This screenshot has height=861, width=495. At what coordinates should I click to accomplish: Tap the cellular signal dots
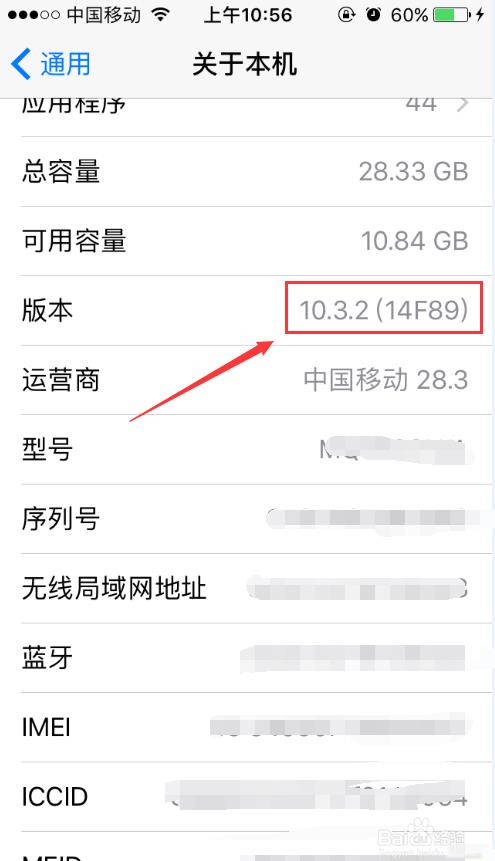34,15
